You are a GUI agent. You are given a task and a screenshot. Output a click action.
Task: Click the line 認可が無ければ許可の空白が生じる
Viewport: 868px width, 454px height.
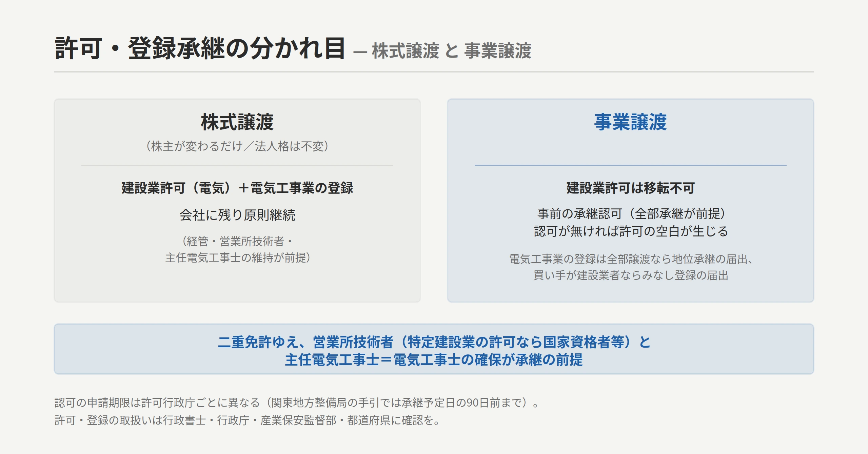[630, 231]
